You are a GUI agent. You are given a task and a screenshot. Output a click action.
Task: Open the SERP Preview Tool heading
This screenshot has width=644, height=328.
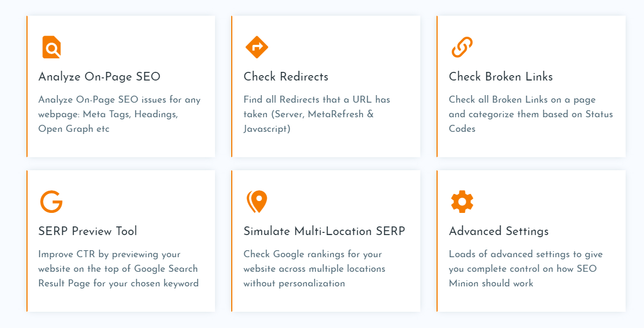click(x=88, y=231)
